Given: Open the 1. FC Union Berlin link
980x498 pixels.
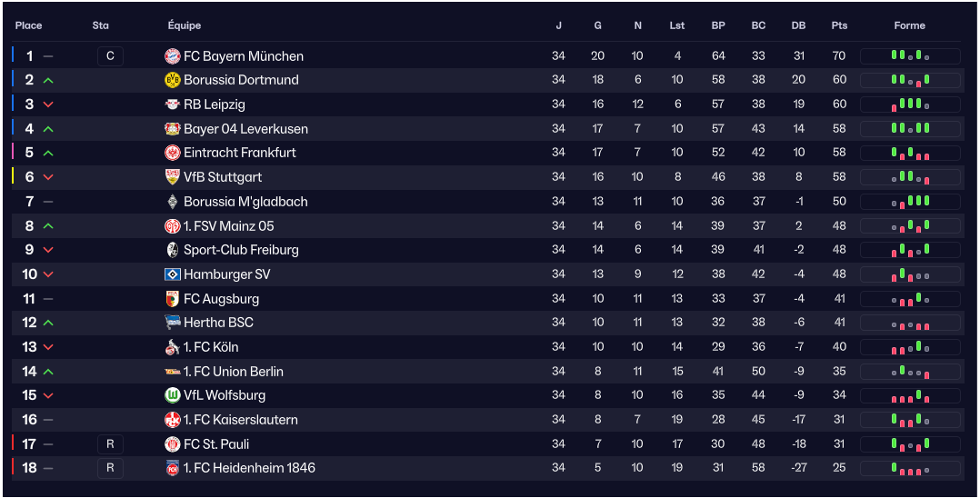Looking at the screenshot, I should coord(234,372).
